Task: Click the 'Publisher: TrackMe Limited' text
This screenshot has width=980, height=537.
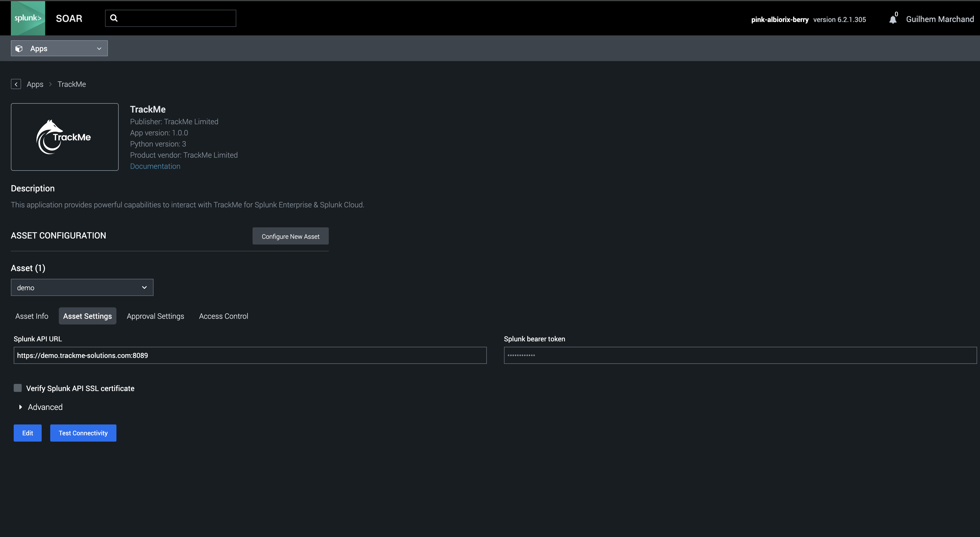Action: click(x=174, y=122)
